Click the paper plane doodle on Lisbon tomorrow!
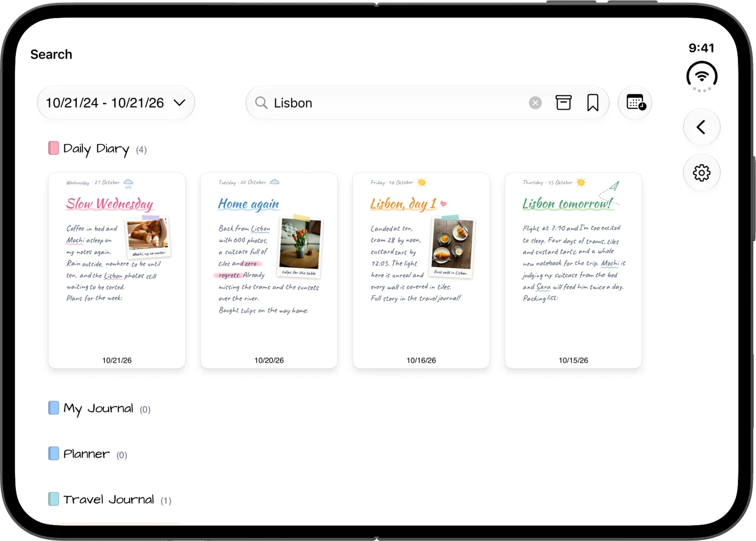This screenshot has width=756, height=541. click(x=614, y=186)
